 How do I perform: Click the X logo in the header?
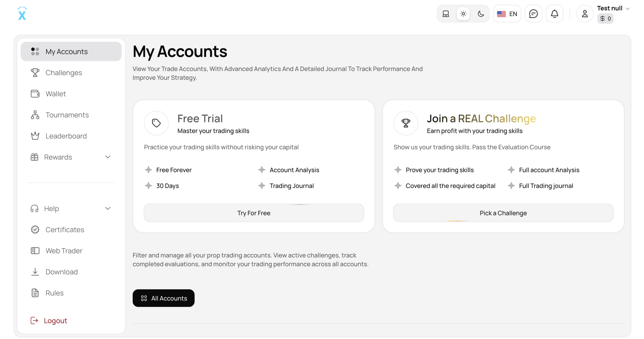pos(22,14)
